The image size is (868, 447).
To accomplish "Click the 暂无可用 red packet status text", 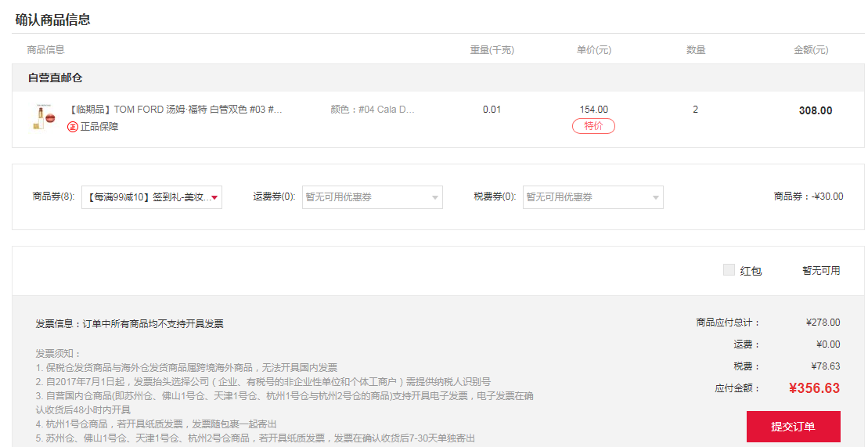I will click(x=821, y=270).
